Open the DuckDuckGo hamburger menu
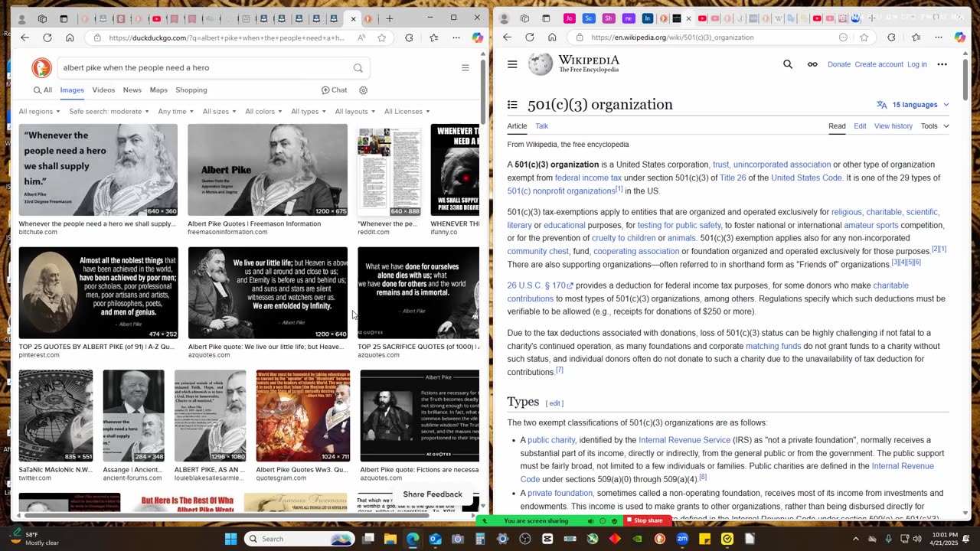Screen dimensions: 980x551 pos(465,67)
